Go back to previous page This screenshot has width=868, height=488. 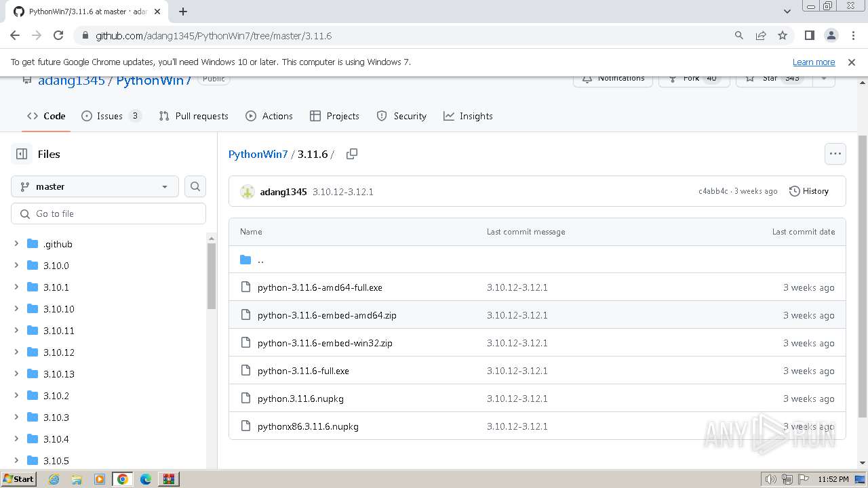15,35
